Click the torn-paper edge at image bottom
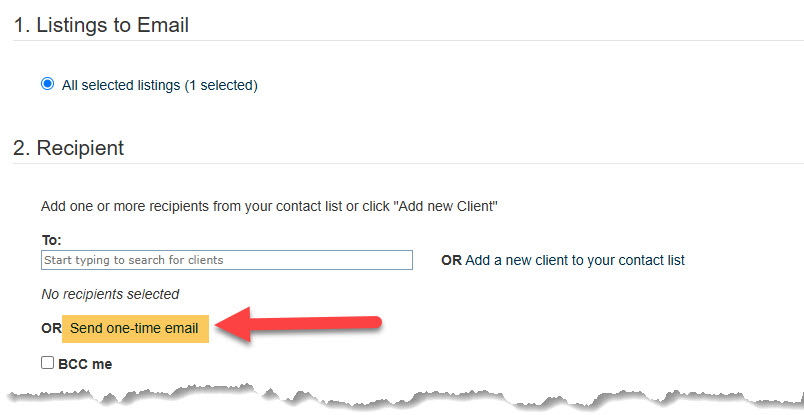This screenshot has height=415, width=804. tap(402, 396)
